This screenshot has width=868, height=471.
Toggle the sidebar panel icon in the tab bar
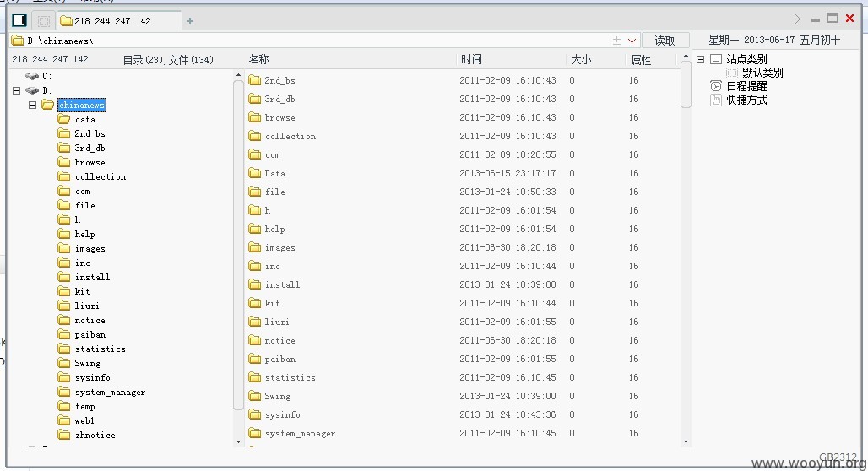coord(19,20)
